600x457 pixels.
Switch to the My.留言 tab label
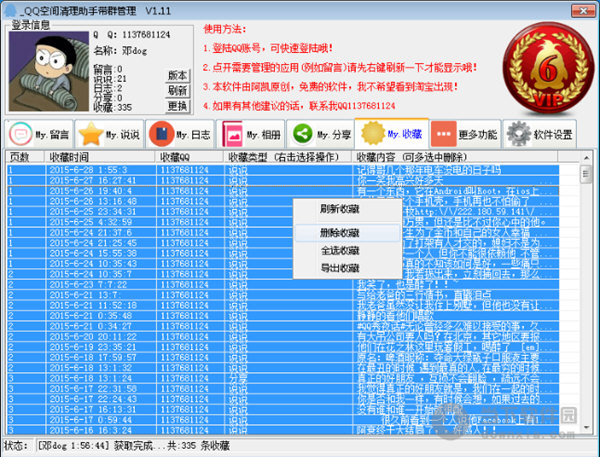coord(52,135)
